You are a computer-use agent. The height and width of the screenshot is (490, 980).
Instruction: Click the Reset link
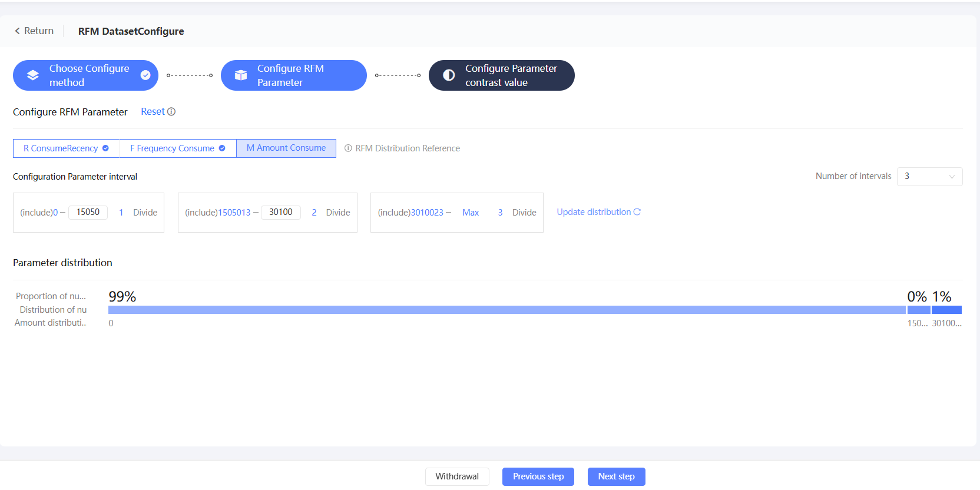(153, 111)
